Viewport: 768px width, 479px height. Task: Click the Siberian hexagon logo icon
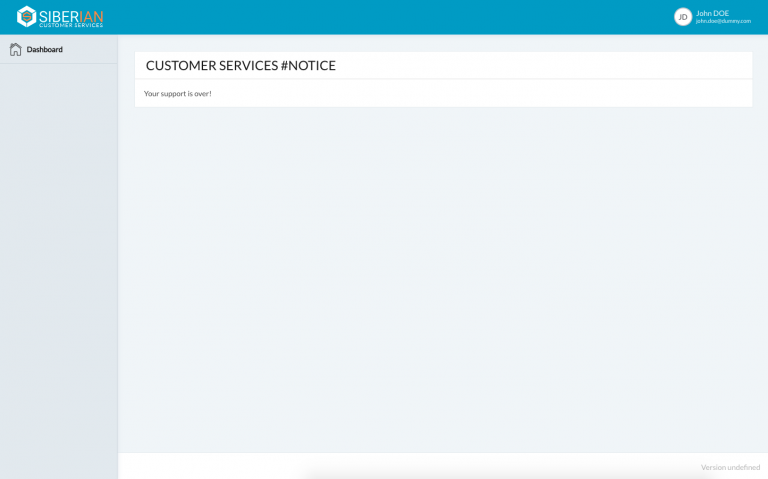point(26,16)
